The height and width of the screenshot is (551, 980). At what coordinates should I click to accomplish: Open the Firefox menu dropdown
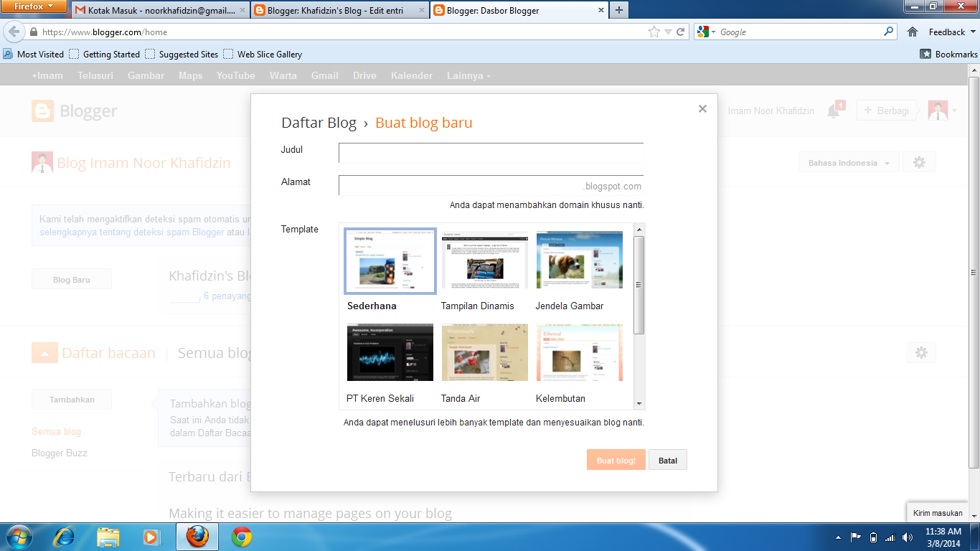click(34, 6)
